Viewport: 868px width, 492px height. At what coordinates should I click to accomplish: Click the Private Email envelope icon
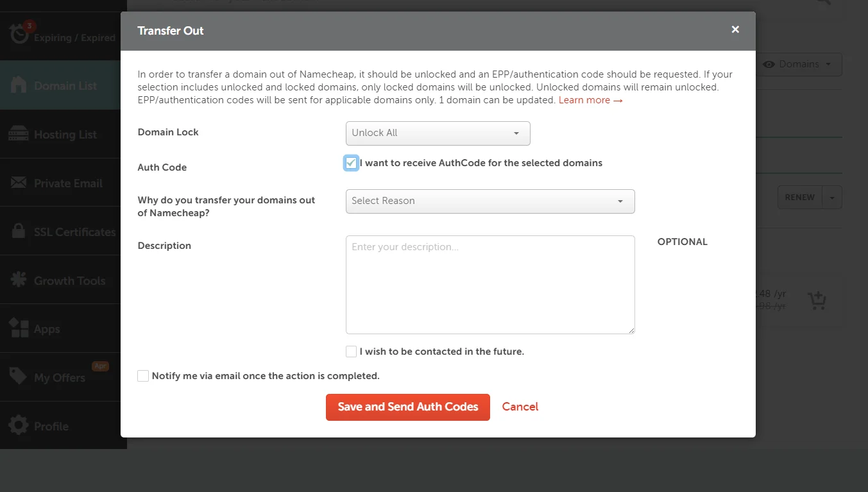click(19, 182)
